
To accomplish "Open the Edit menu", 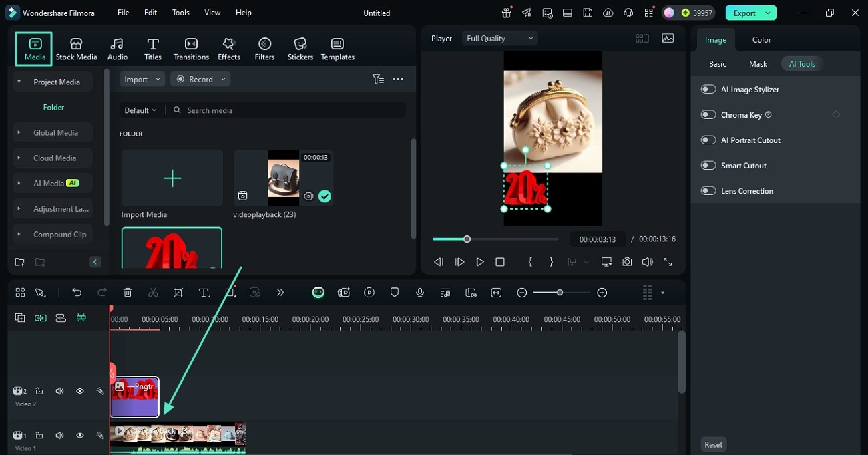I will (151, 13).
